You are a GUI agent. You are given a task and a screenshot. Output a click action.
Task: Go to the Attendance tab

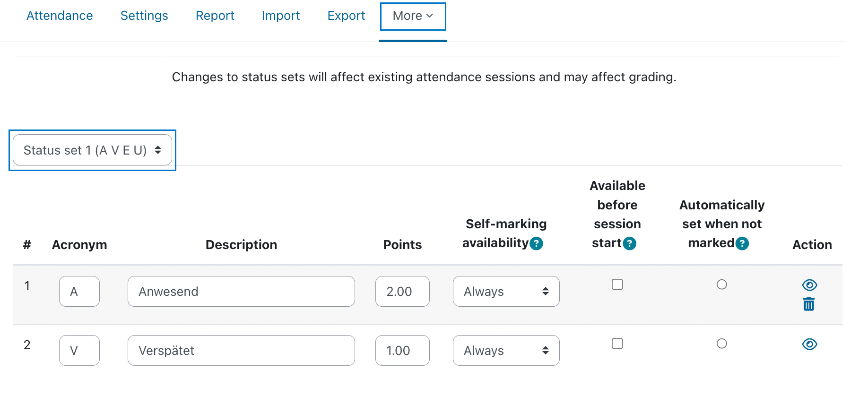pos(60,16)
